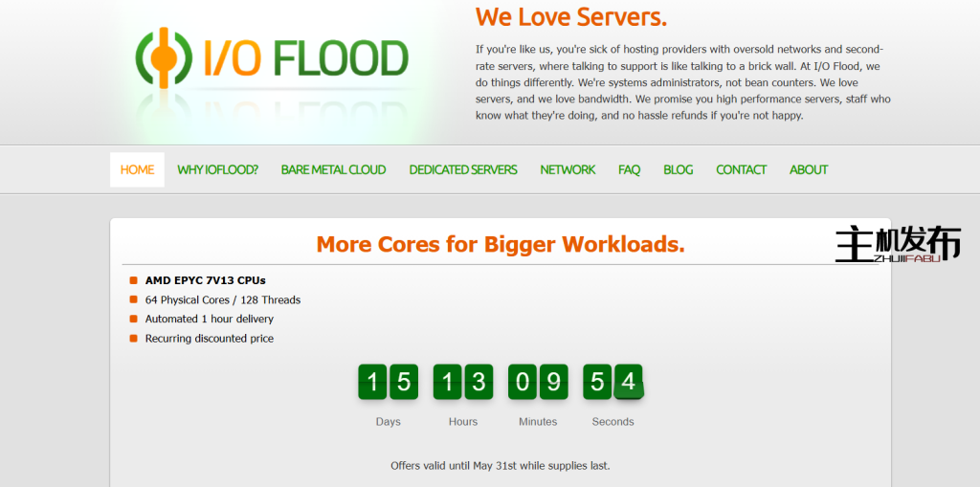Click the 'AMD EPYC 7V13 CPUs' bullet

point(206,280)
